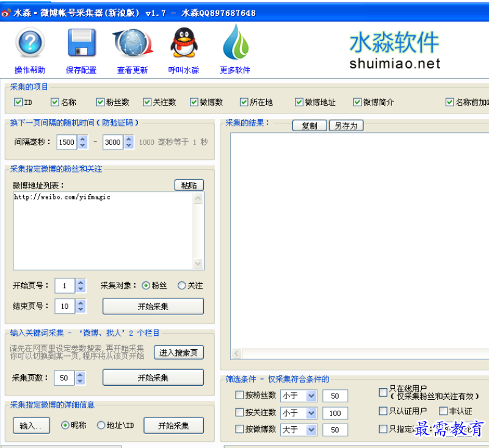This screenshot has width=489, height=448.
Task: Toggle the 粉丝数 checkbox
Action: coord(100,102)
